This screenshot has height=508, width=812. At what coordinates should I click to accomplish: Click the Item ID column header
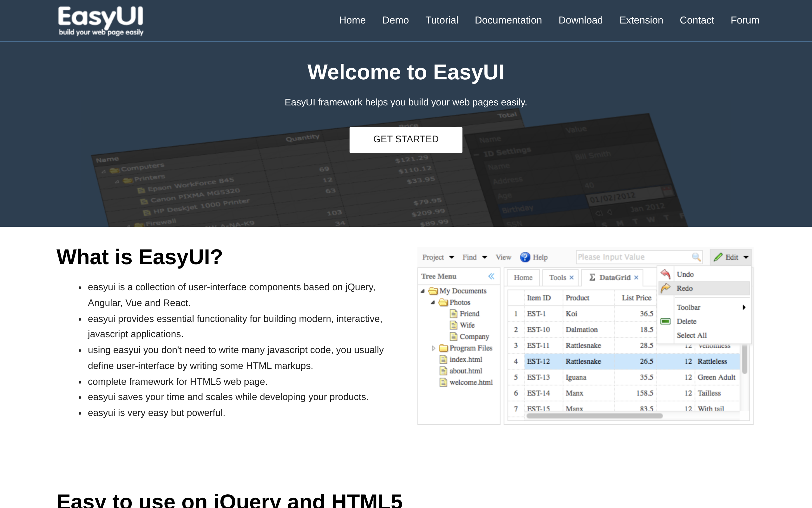tap(544, 298)
